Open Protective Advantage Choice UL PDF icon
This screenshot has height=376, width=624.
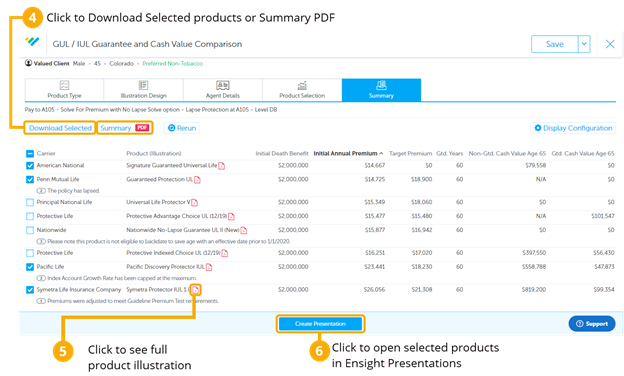coord(231,216)
